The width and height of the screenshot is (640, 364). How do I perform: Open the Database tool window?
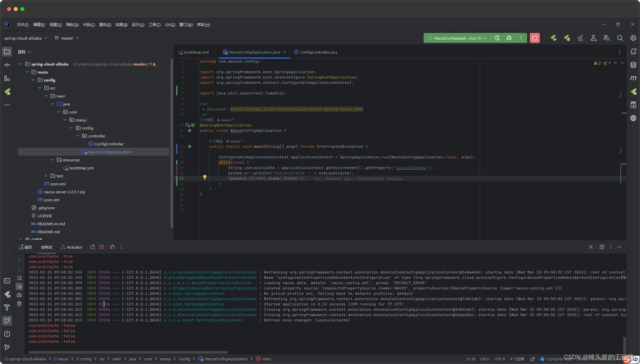[633, 65]
